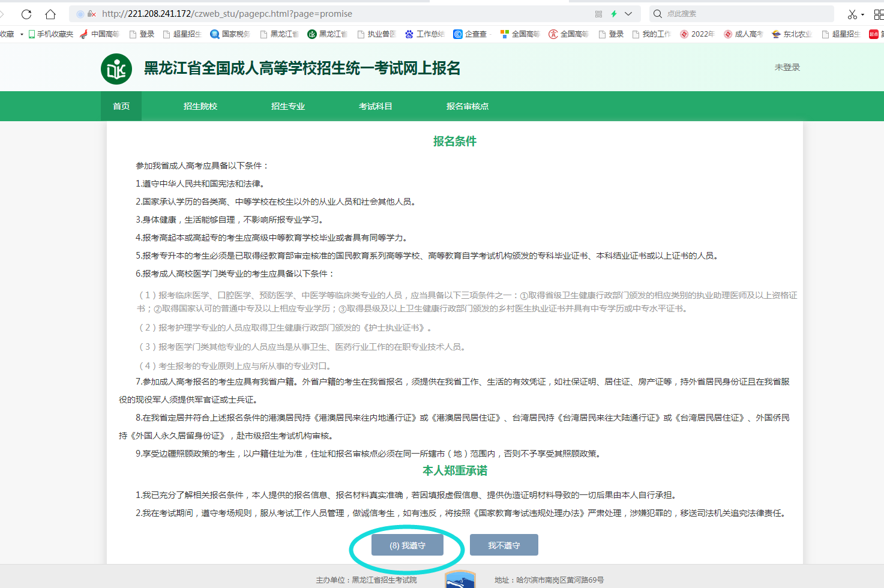Viewport: 884px width, 588px height.
Task: Reload the page with the refresh icon
Action: pos(26,14)
